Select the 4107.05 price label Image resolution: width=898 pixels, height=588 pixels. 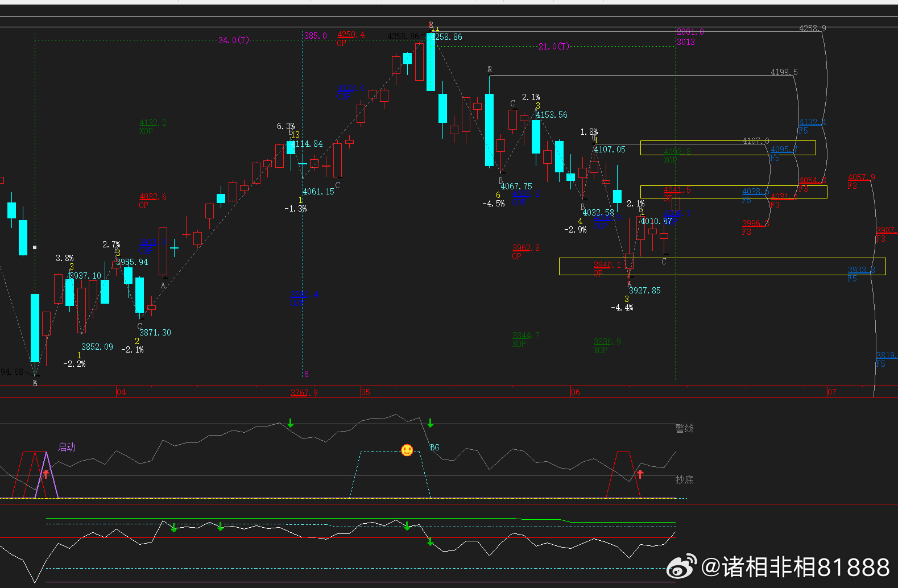click(610, 150)
